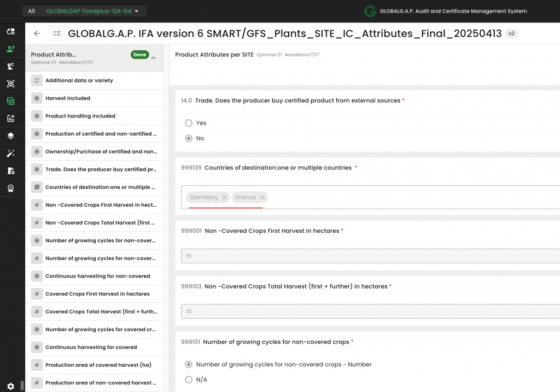
Task: Collapse the Product Attributes section chevron
Action: click(154, 58)
